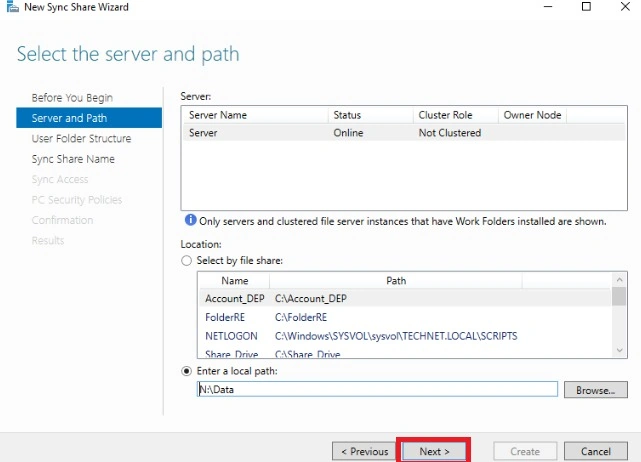Open the Before You Begin step

(x=72, y=98)
